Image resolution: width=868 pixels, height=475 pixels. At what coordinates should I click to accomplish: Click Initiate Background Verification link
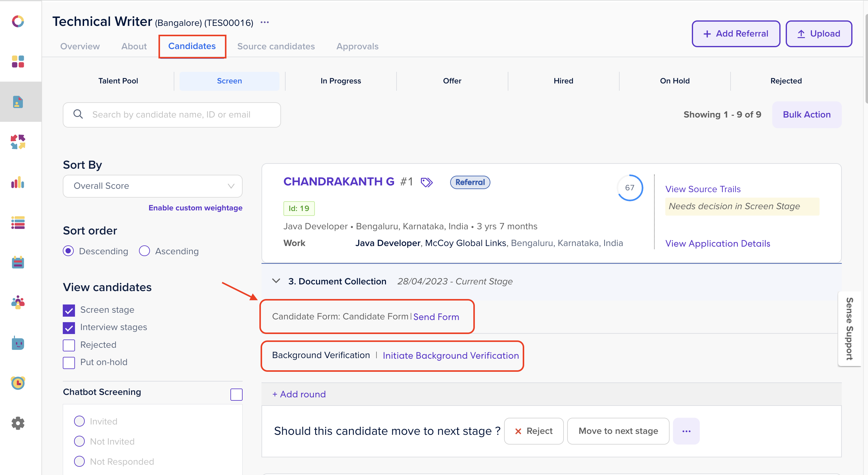450,356
